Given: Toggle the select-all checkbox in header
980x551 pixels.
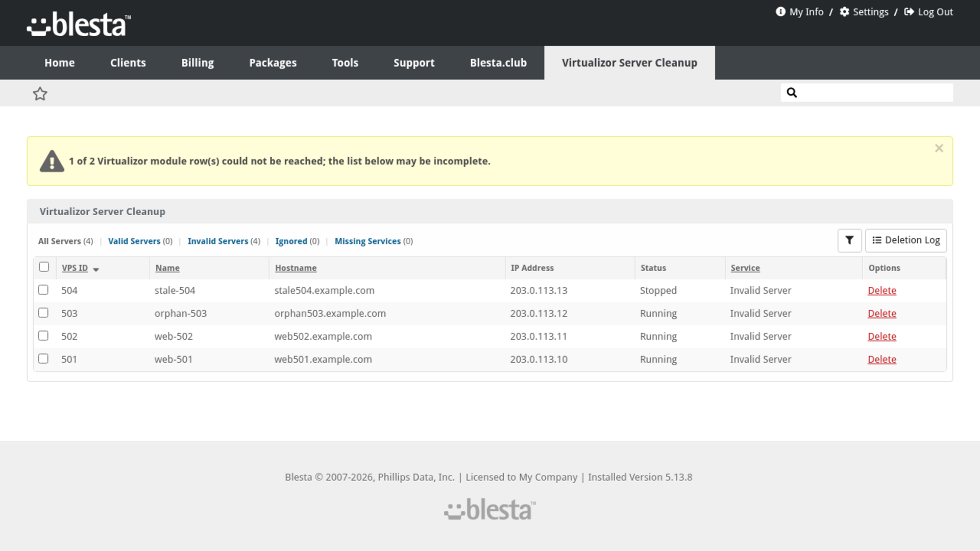Looking at the screenshot, I should (44, 267).
